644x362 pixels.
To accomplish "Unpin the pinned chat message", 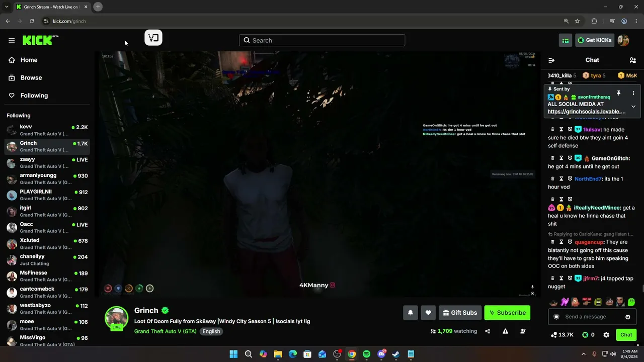I will coord(619,93).
